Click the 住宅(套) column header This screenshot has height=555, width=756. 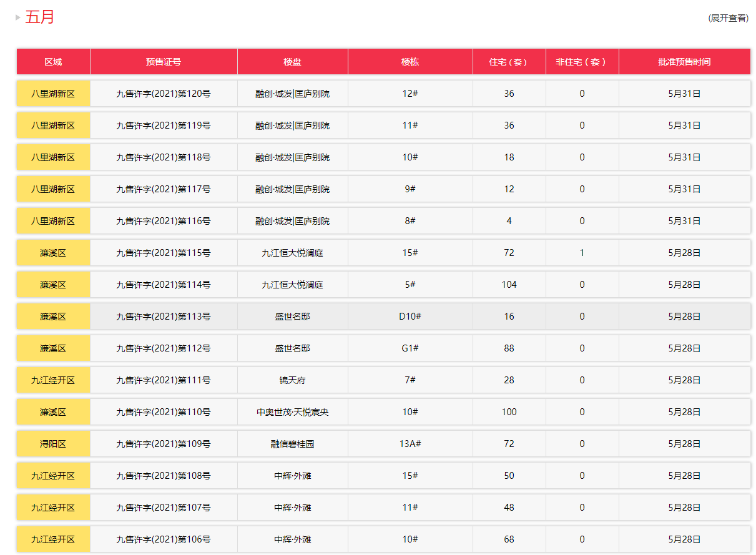pyautogui.click(x=509, y=62)
